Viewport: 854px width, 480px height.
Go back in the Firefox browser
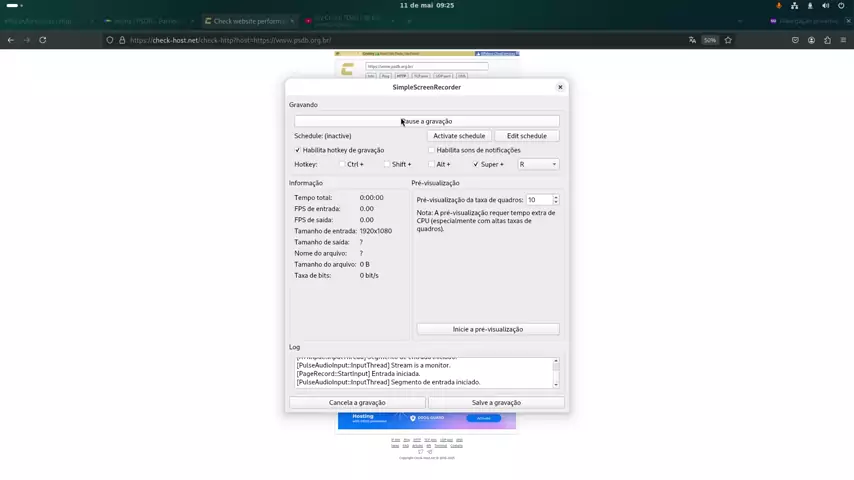click(x=11, y=40)
